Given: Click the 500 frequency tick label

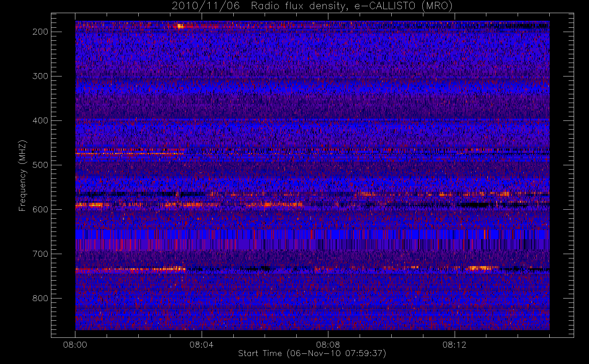Looking at the screenshot, I should click(x=40, y=165).
